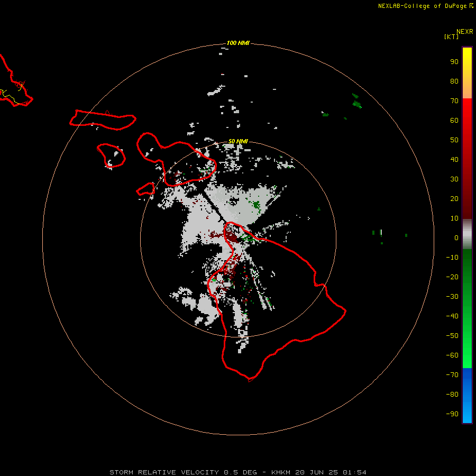Click the 20 value on velocity scale

click(x=454, y=198)
